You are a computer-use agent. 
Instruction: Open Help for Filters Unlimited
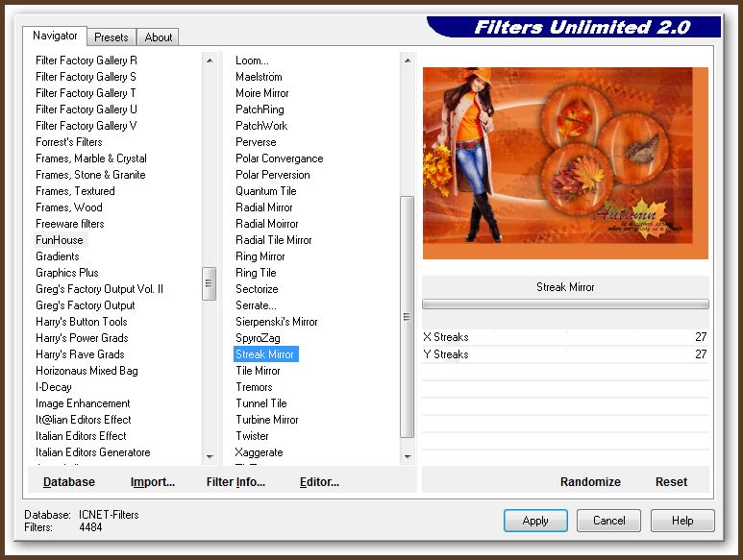(x=682, y=521)
